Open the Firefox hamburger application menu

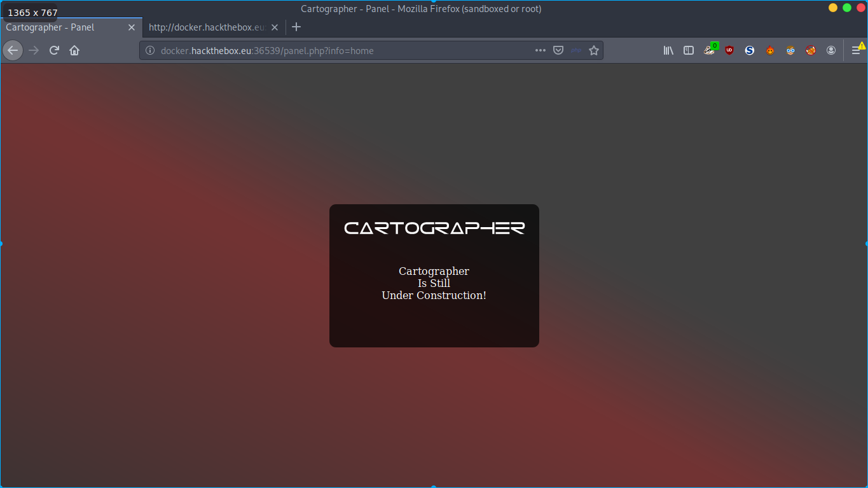pos(857,50)
